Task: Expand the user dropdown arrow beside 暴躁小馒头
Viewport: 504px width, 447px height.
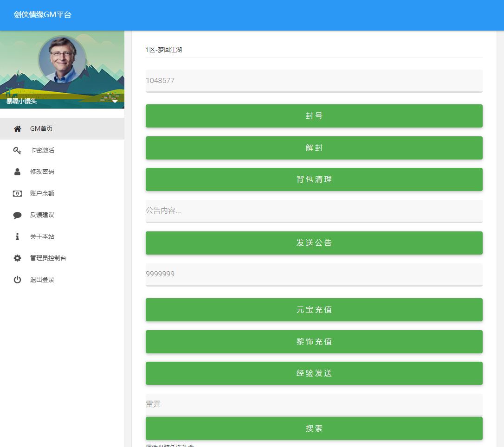Action: [115, 101]
